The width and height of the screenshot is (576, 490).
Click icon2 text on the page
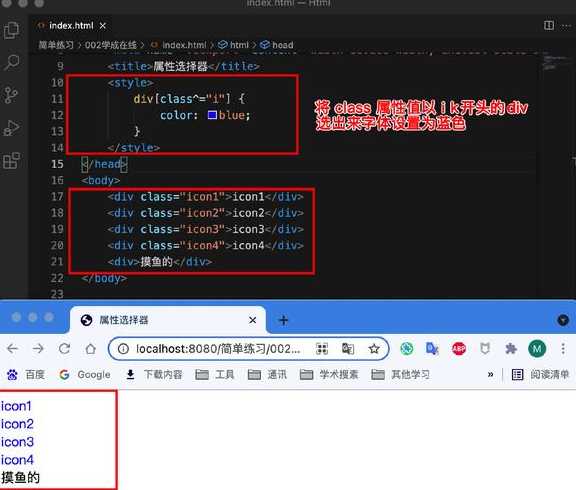(17, 424)
